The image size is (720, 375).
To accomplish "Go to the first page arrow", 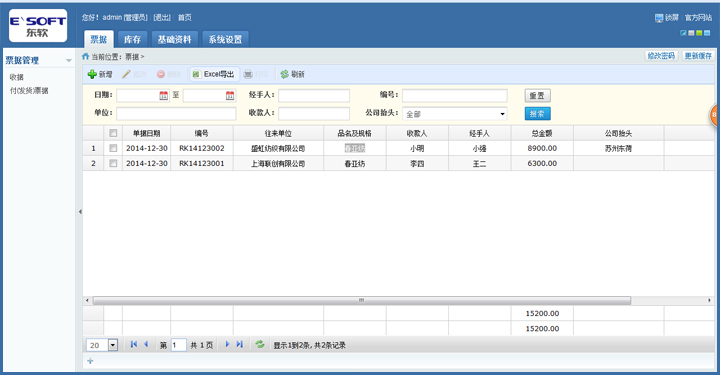I will 134,344.
